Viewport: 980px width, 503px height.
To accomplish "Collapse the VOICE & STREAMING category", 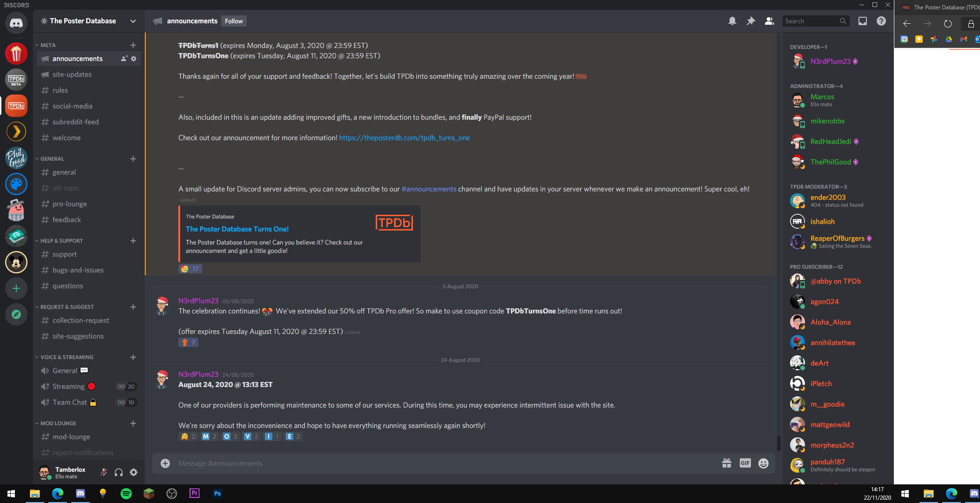I will click(x=65, y=357).
